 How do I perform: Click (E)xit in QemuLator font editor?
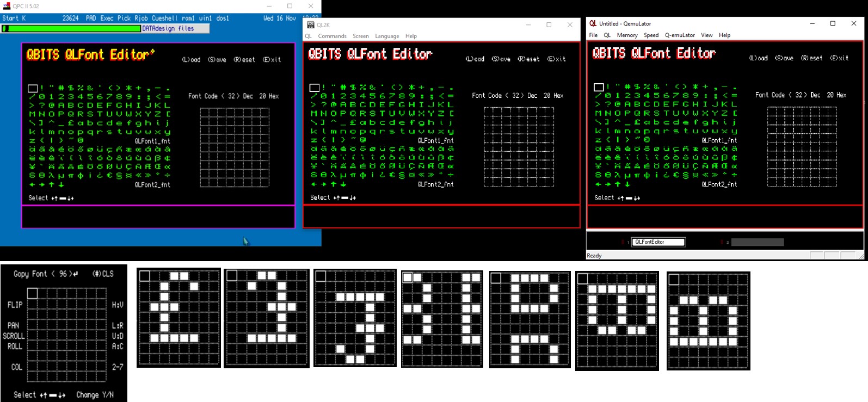840,58
